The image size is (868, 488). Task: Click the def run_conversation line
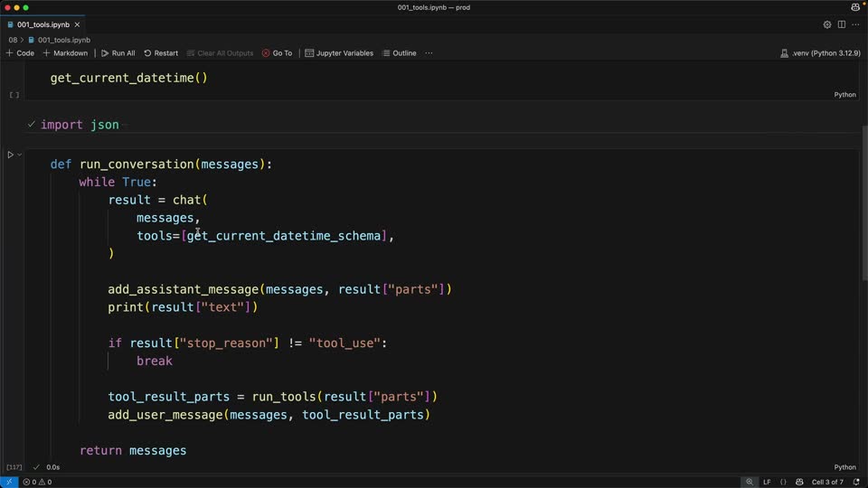coord(161,164)
